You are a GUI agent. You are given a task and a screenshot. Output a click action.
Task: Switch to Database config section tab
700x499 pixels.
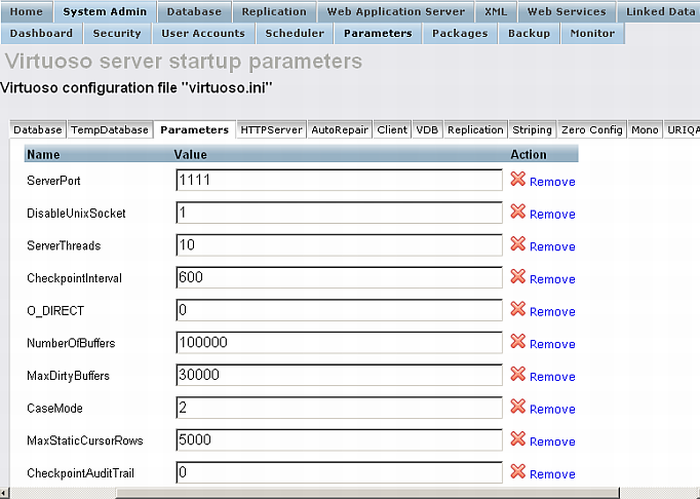click(38, 130)
